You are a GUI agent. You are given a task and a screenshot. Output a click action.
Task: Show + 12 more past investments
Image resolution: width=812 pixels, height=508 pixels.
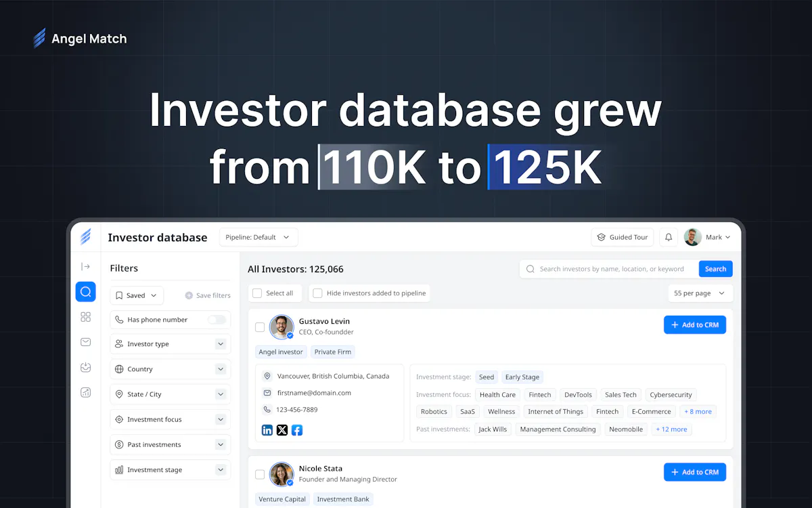click(671, 429)
